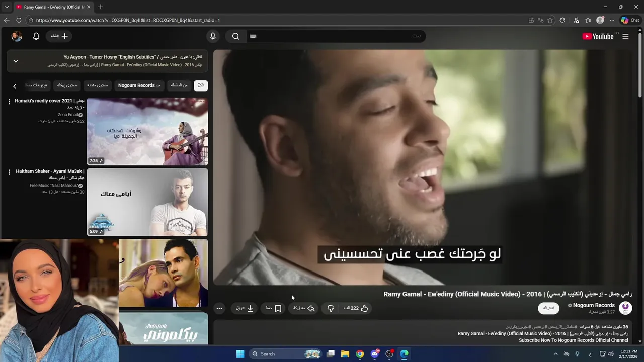Like the video with the thumbs-up button
Viewport: 644px width, 362px height.
[x=356, y=308]
